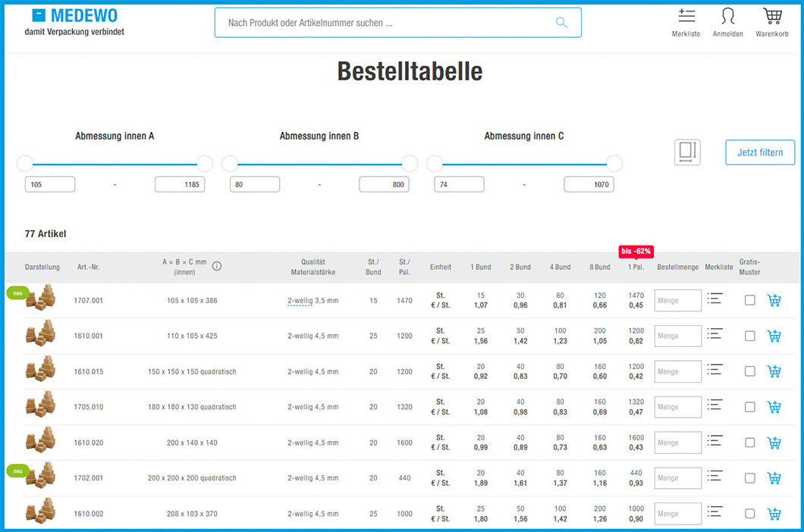Screen dimensions: 804x532
Task: Add article 1707.001 to cart
Action: pos(774,300)
